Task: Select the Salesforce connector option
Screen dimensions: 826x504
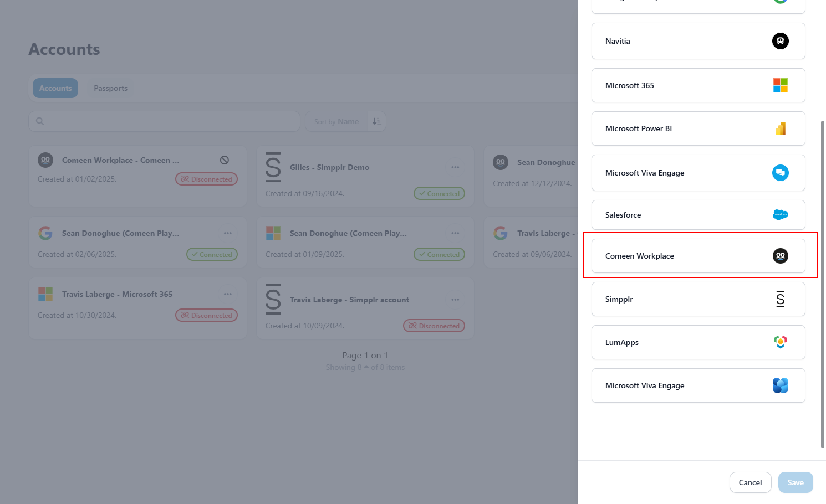Action: point(698,215)
